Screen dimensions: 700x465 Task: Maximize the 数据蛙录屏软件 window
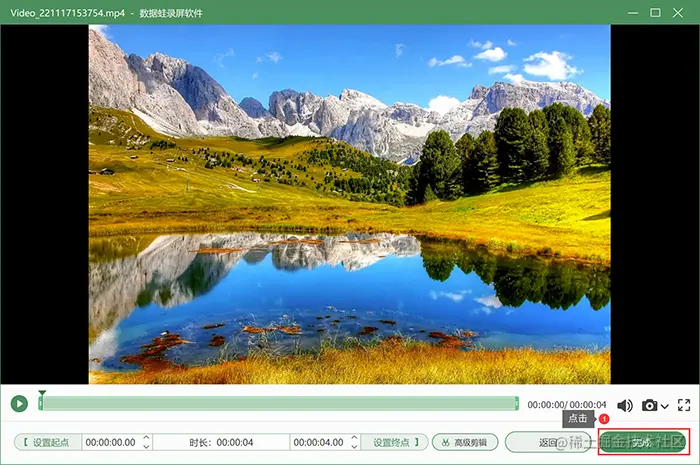655,13
